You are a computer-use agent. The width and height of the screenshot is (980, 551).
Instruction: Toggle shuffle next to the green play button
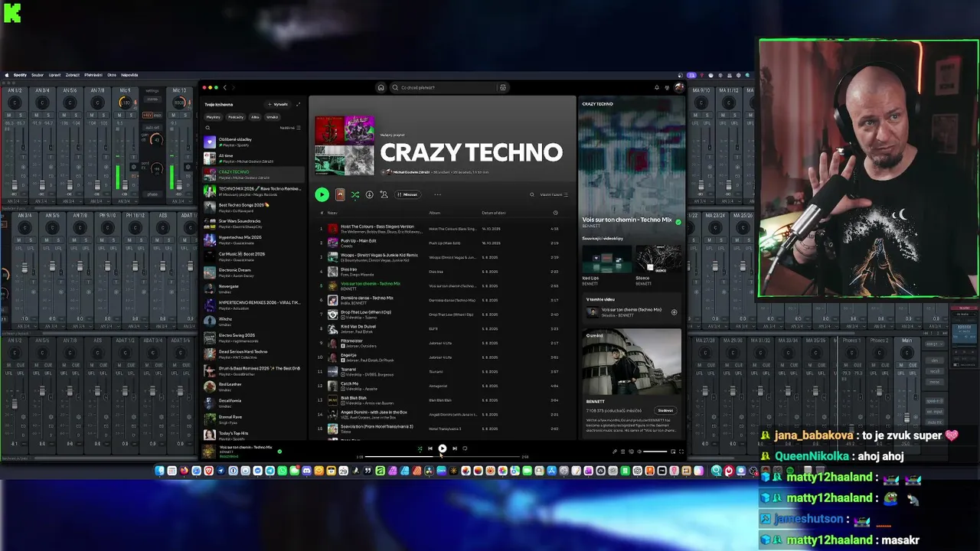(354, 194)
